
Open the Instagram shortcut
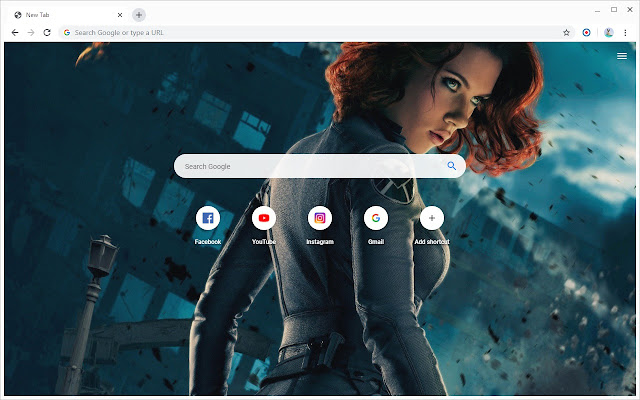320,218
